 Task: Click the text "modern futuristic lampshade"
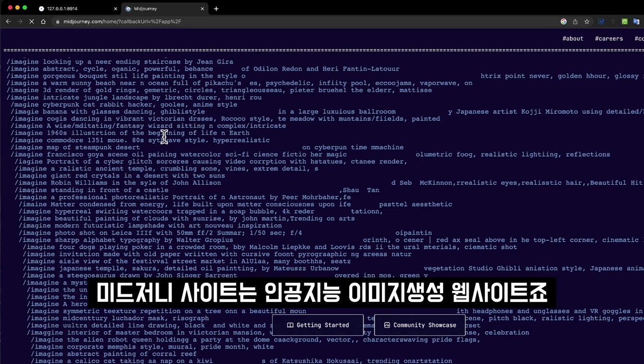coord(108,225)
